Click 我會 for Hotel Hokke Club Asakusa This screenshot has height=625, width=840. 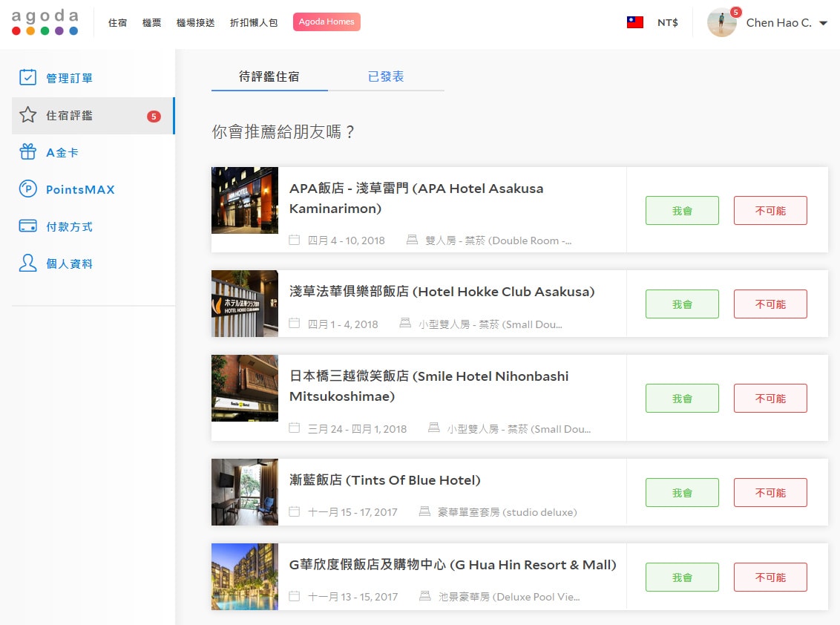click(x=682, y=304)
